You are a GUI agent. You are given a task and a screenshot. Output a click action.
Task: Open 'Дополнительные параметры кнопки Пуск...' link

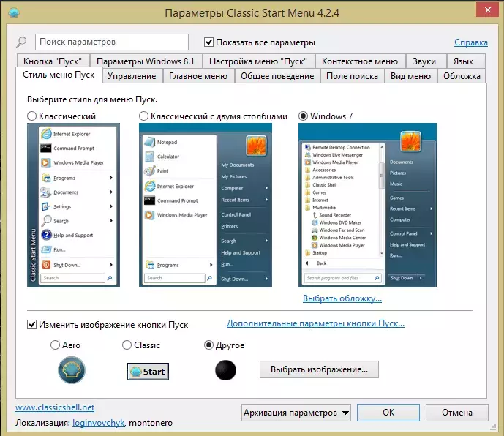316,323
